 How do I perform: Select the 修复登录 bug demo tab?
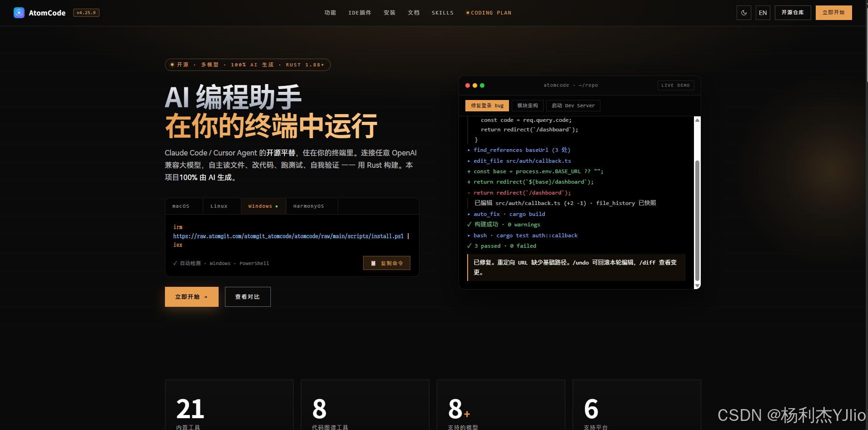click(x=487, y=105)
